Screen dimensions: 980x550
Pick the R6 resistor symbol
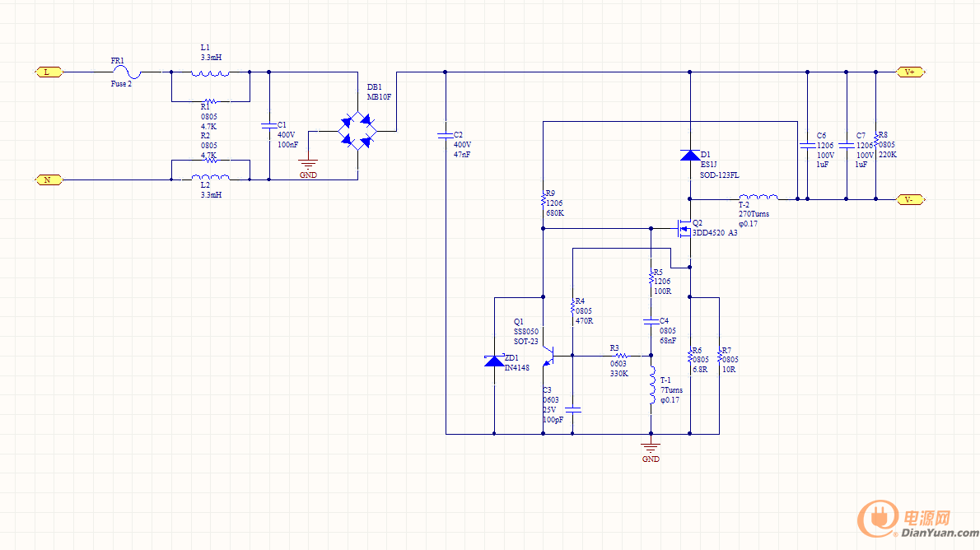tap(690, 357)
